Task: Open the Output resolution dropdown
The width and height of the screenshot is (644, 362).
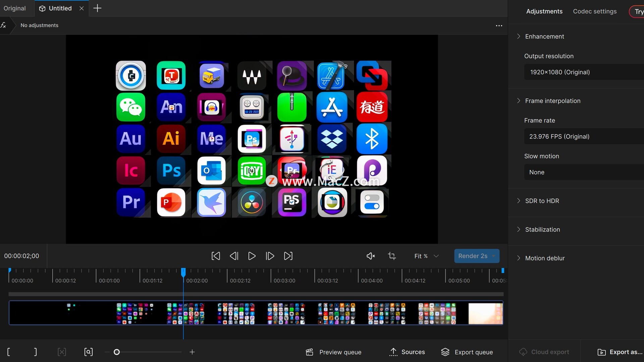Action: (x=584, y=72)
